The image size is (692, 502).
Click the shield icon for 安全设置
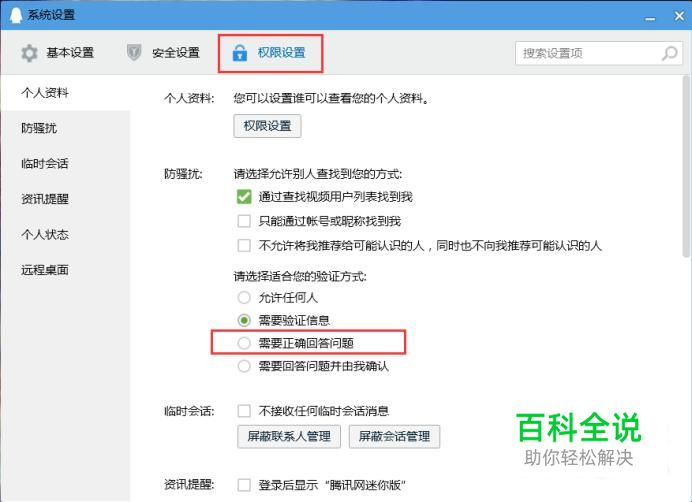[x=134, y=53]
